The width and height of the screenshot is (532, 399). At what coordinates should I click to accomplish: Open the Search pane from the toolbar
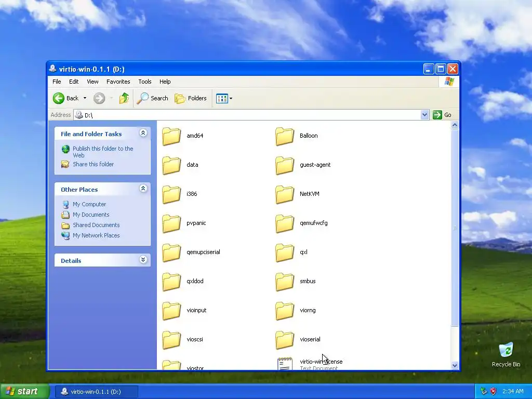[x=152, y=98]
